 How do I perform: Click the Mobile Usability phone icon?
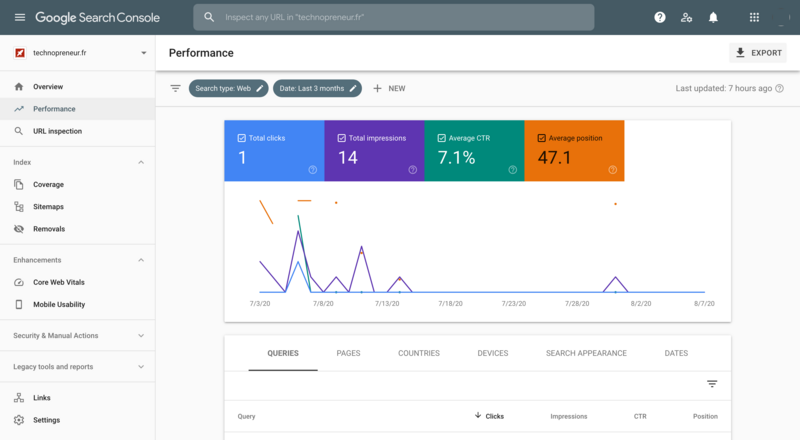point(19,304)
